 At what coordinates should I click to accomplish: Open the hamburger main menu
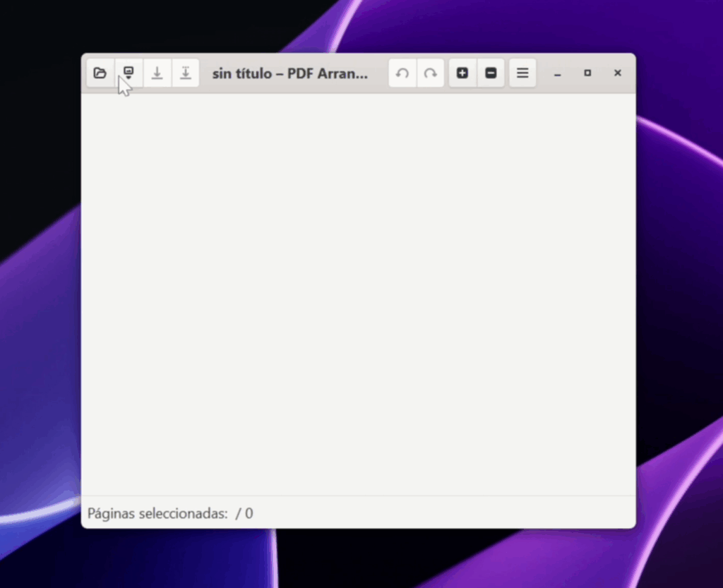coord(522,73)
